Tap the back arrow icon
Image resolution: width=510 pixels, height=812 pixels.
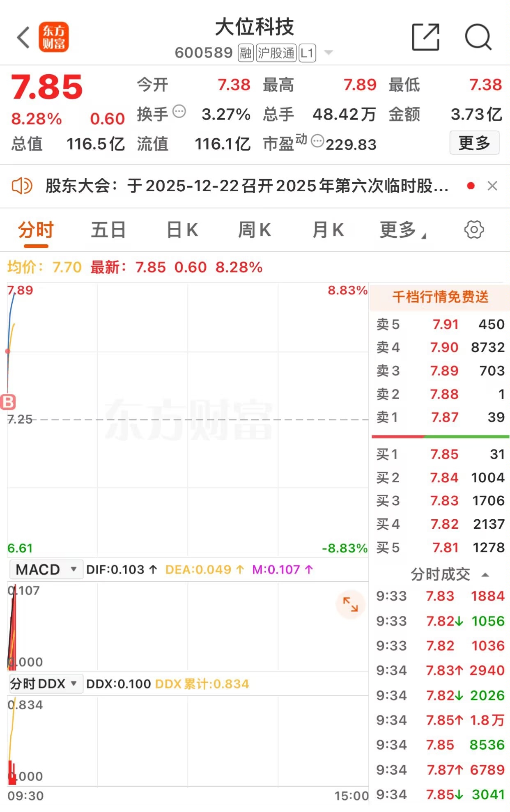coord(23,37)
